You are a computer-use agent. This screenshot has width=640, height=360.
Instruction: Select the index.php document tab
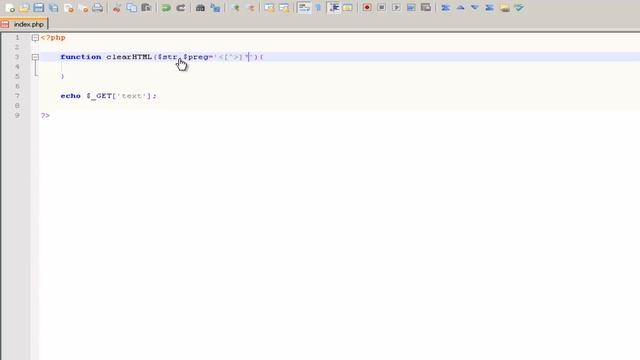24,24
